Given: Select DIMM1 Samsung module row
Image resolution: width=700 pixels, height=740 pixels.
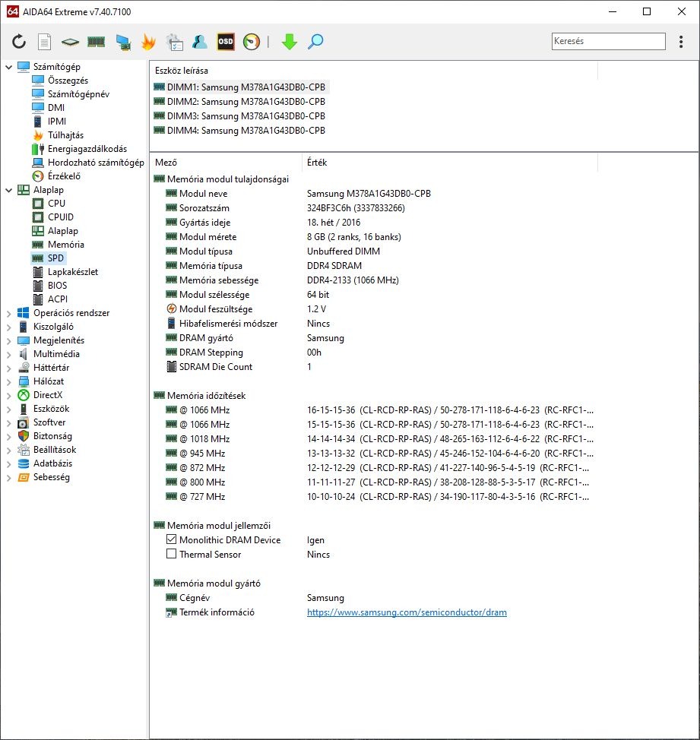Looking at the screenshot, I should (246, 87).
